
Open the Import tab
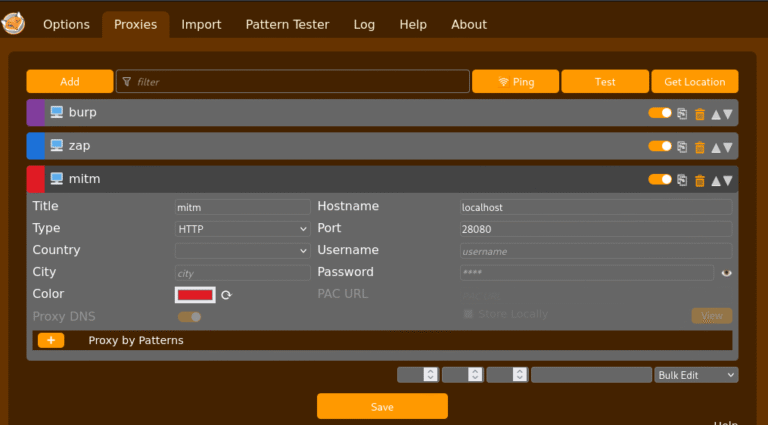(x=201, y=24)
